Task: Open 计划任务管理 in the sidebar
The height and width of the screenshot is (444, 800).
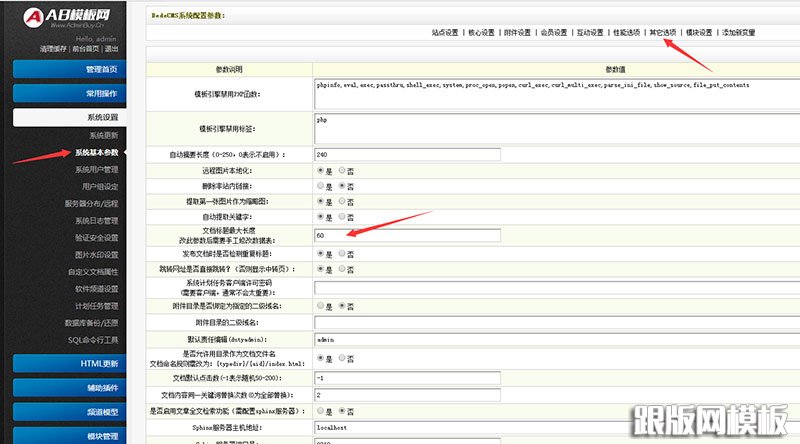Action: [96, 306]
